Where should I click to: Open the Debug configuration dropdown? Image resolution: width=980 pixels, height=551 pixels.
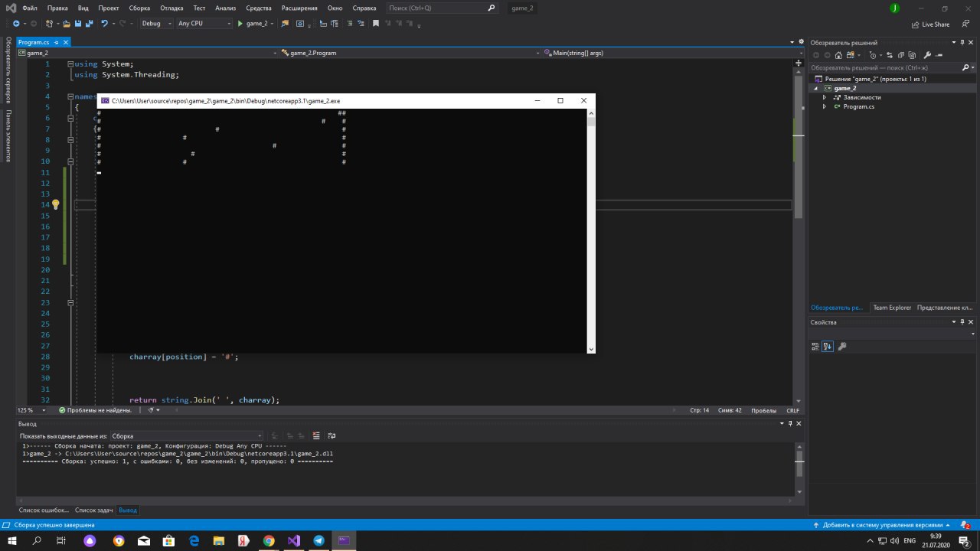[x=156, y=24]
